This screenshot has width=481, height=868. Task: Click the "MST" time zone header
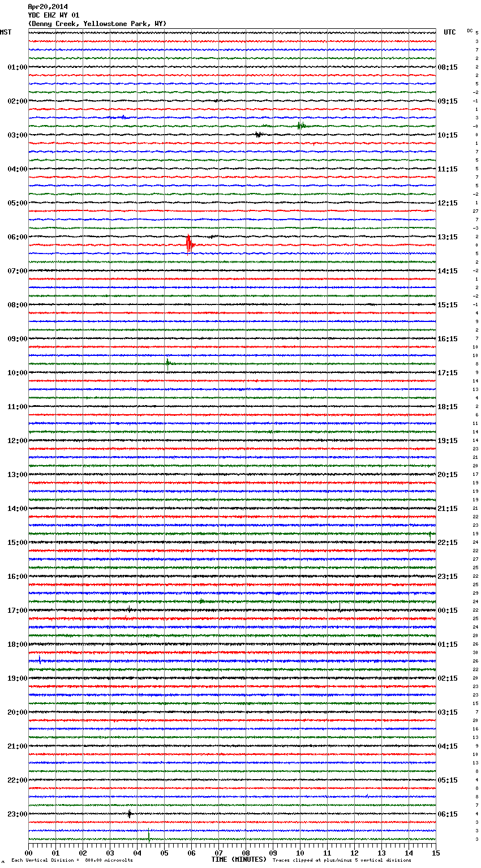point(6,32)
